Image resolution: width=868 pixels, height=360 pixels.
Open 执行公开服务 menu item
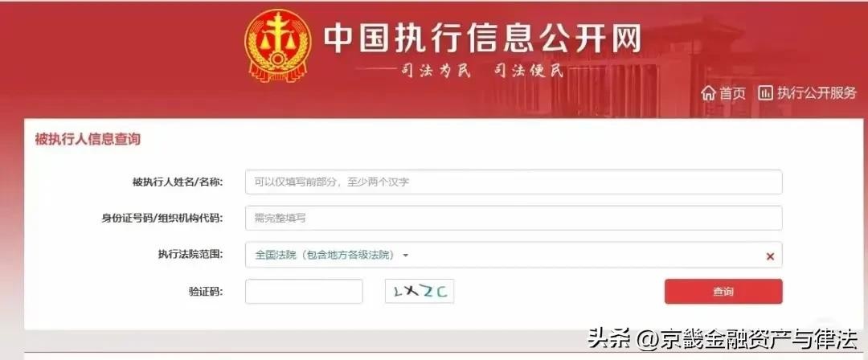(817, 93)
